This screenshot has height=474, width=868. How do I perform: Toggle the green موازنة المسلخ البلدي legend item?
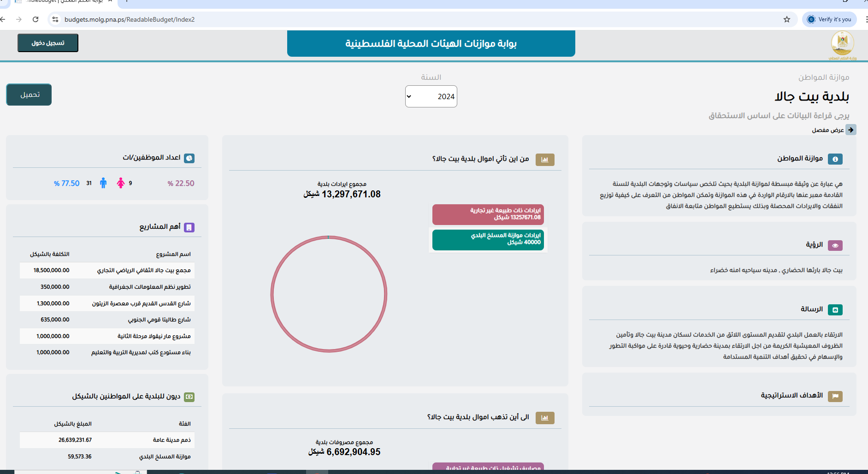pyautogui.click(x=488, y=239)
